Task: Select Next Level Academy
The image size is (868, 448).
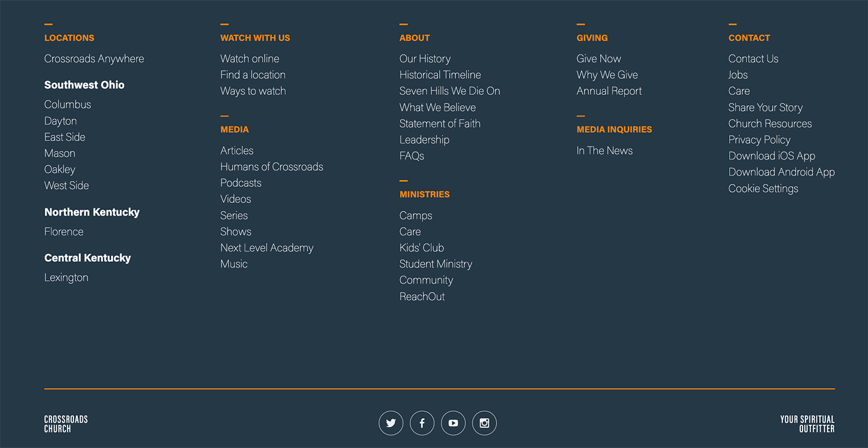Action: [x=267, y=247]
